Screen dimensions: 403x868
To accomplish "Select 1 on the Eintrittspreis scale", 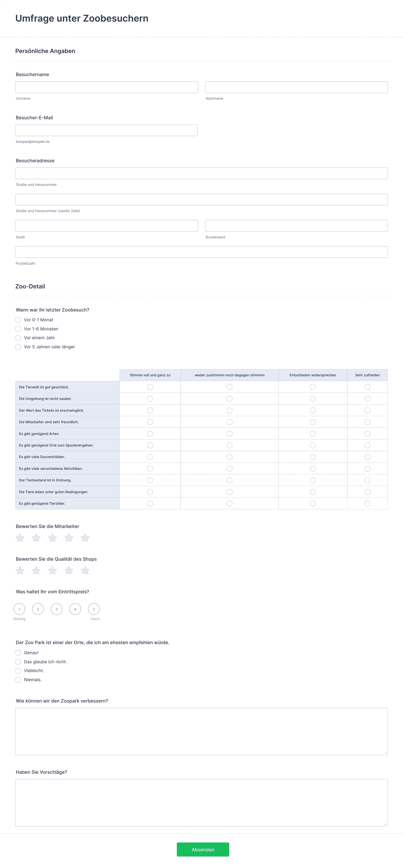I will (19, 609).
